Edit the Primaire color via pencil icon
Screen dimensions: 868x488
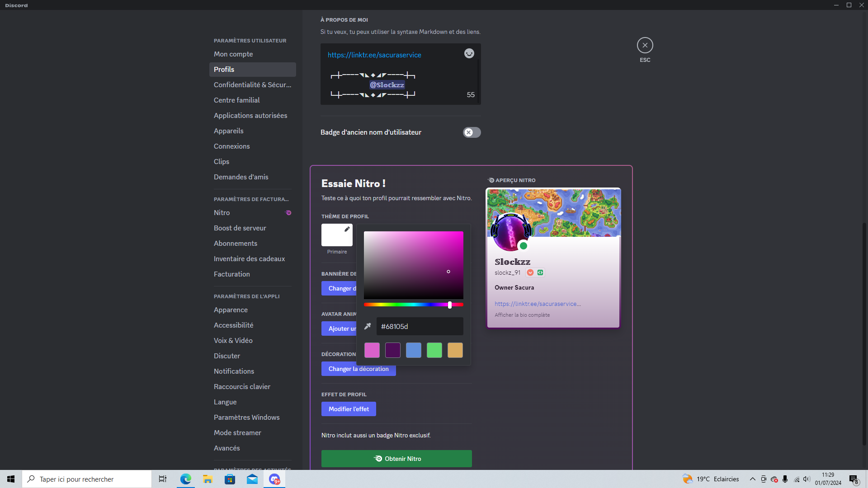pyautogui.click(x=347, y=229)
